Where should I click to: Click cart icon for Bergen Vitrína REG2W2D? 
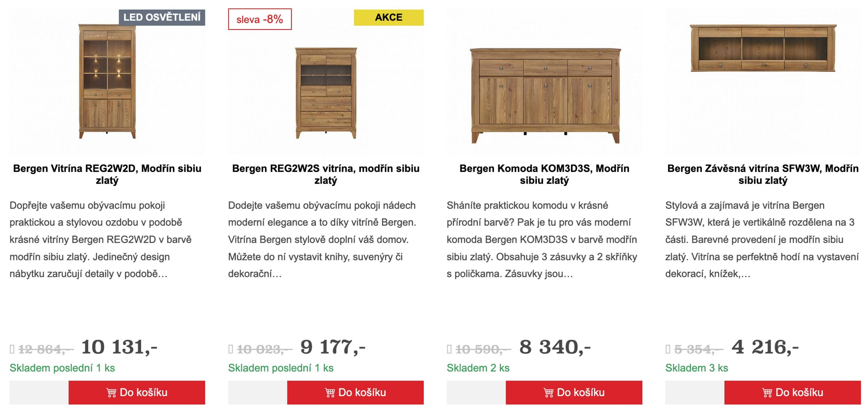click(x=111, y=393)
